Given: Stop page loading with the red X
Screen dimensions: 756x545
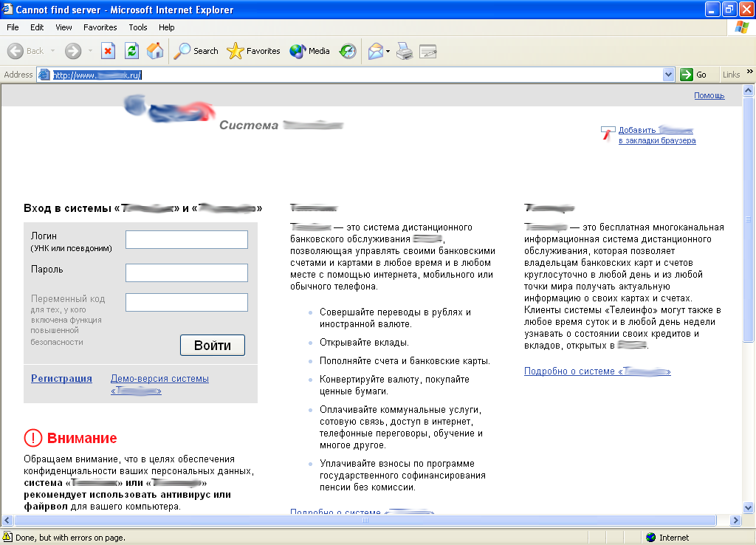Looking at the screenshot, I should pyautogui.click(x=108, y=51).
